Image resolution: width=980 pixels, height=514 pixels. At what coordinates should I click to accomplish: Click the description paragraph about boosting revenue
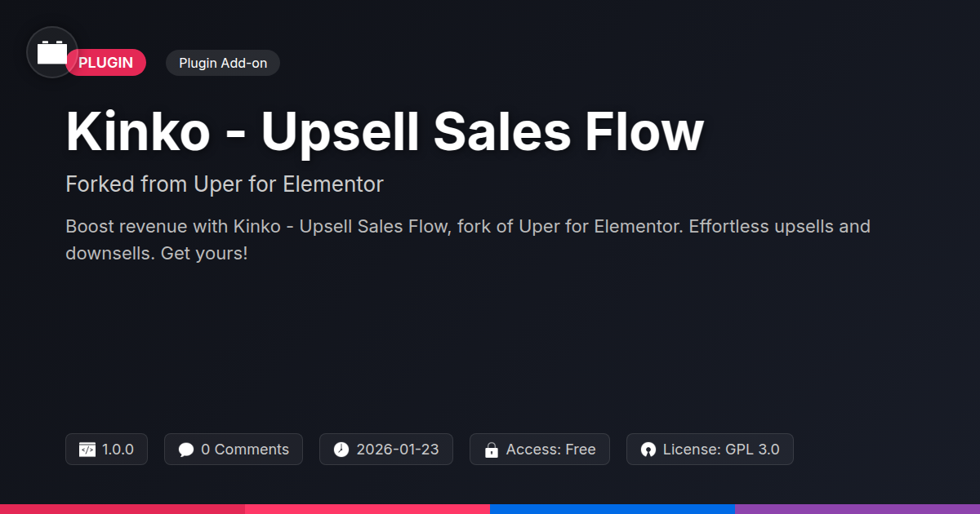point(468,240)
